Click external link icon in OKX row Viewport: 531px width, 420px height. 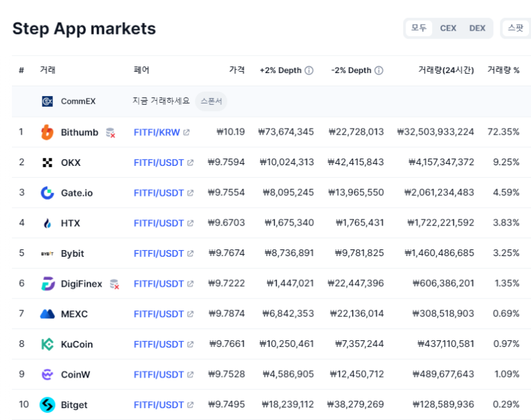pos(190,163)
